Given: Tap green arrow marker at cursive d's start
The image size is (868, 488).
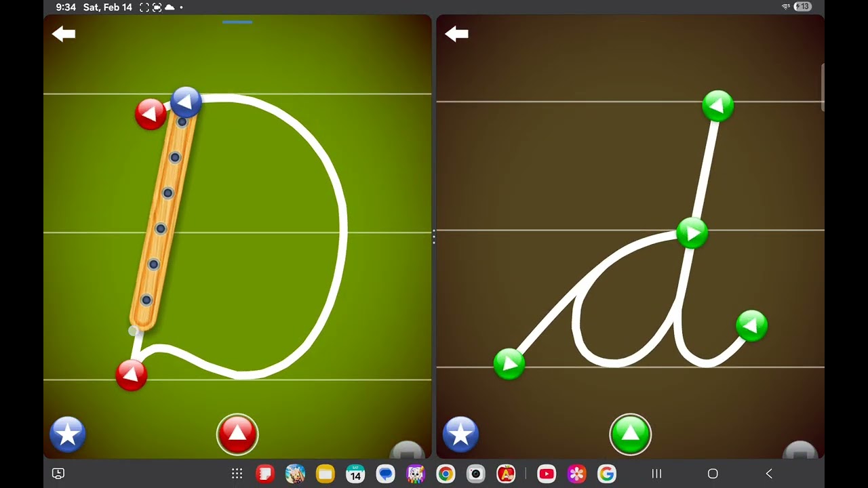Looking at the screenshot, I should (509, 364).
